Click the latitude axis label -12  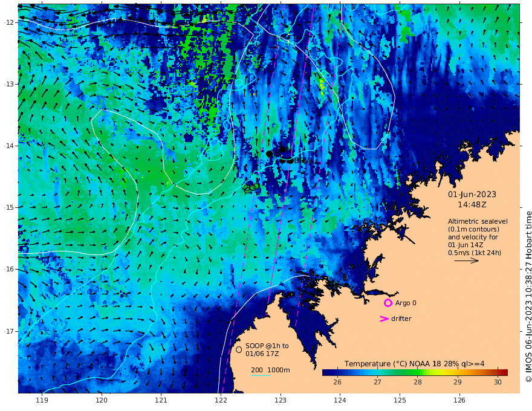click(9, 22)
